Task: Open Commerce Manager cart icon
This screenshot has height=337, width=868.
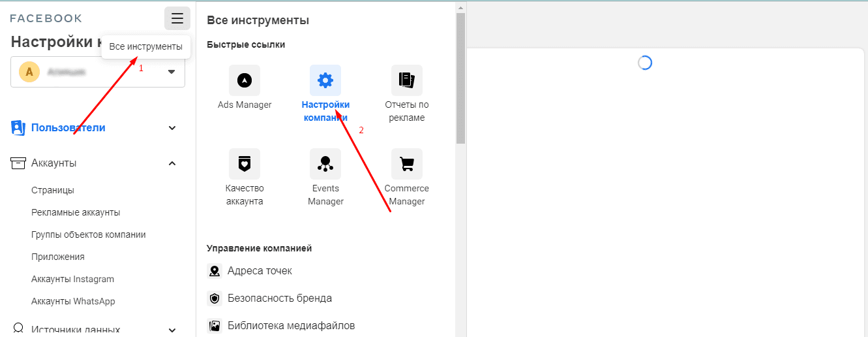Action: click(407, 164)
